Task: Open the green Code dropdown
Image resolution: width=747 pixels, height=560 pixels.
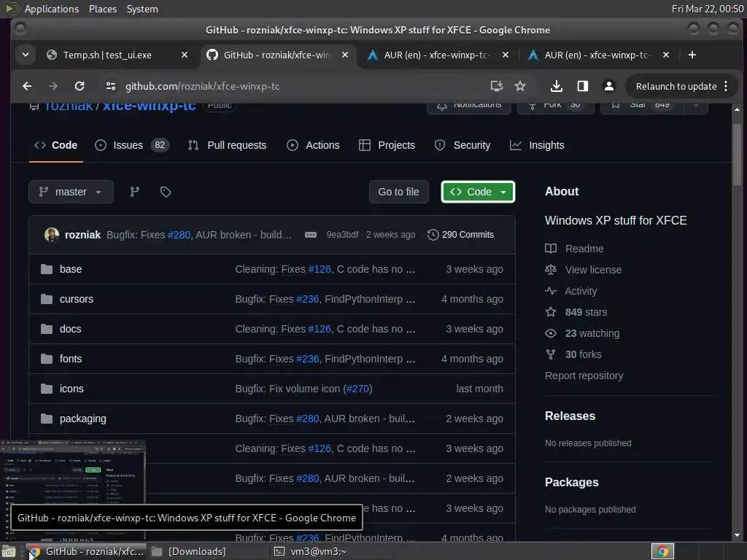Action: [x=478, y=192]
